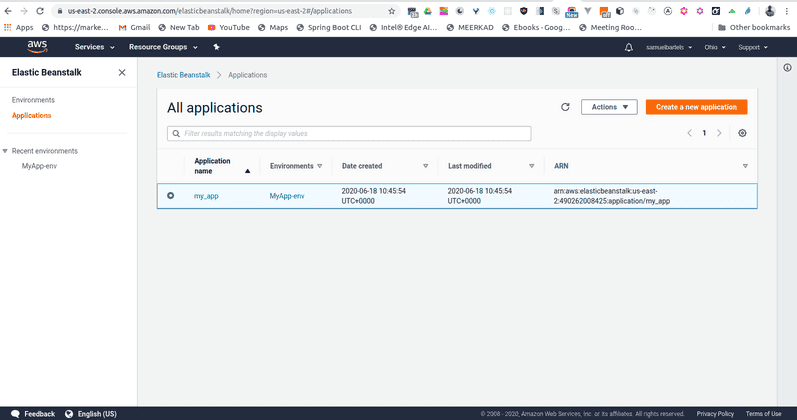797x420 pixels.
Task: Click the Feedback speech bubble button
Action: coord(33,414)
